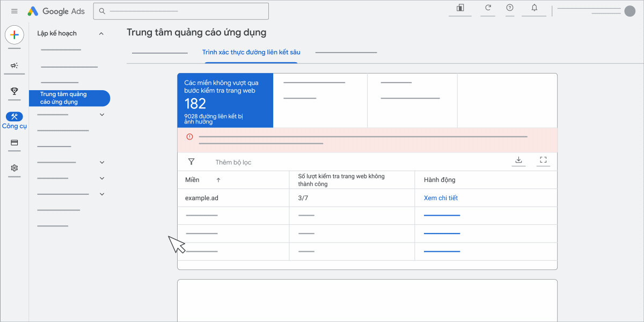Open Google Ads admin settings gear icon
This screenshot has width=644, height=322.
click(x=14, y=169)
